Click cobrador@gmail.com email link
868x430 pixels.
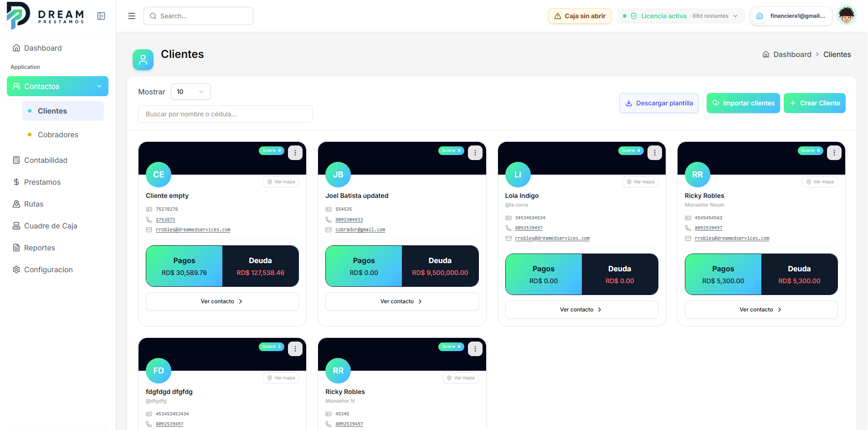coord(360,230)
